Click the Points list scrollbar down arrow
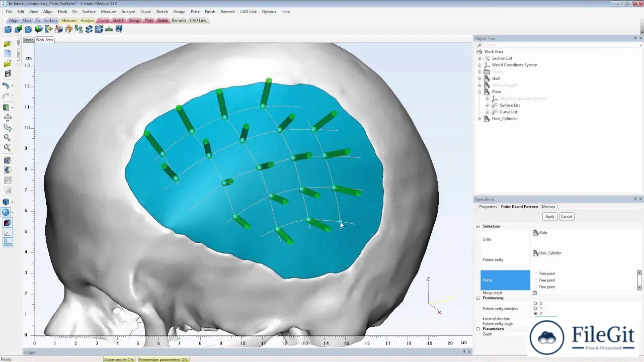This screenshot has width=644, height=362. [639, 288]
